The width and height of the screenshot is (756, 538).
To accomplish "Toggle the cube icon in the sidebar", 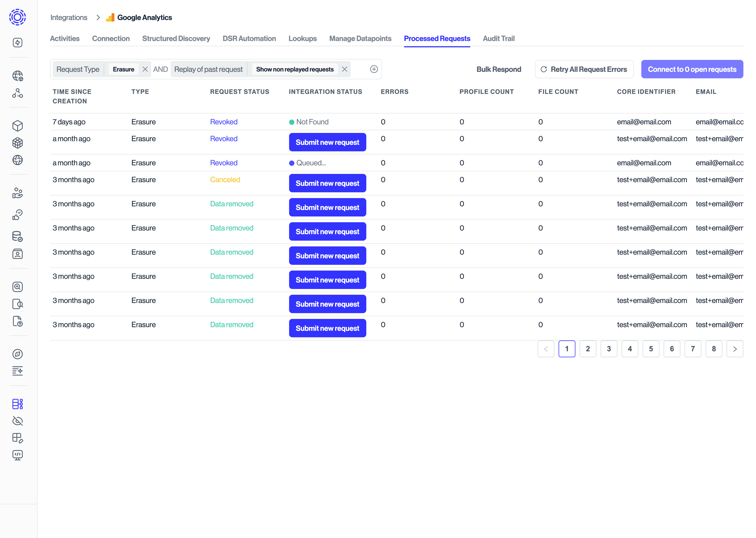I will click(18, 126).
